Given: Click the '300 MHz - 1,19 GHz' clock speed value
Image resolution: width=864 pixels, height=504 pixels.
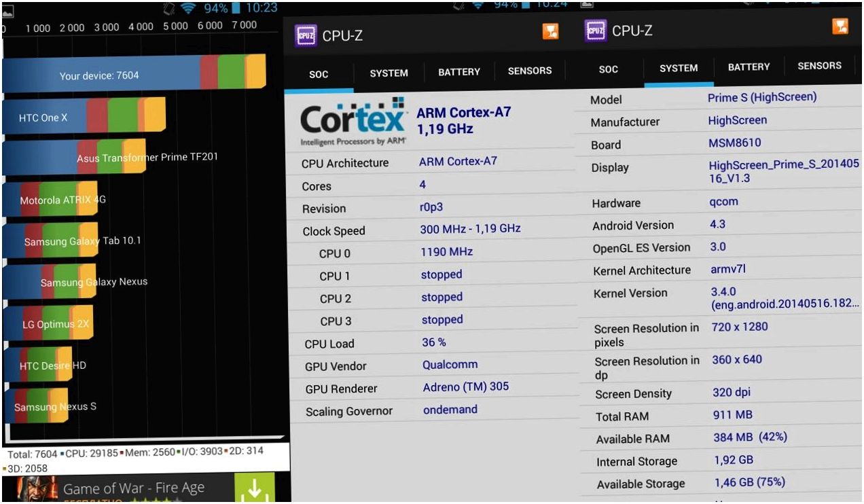Looking at the screenshot, I should [x=470, y=229].
